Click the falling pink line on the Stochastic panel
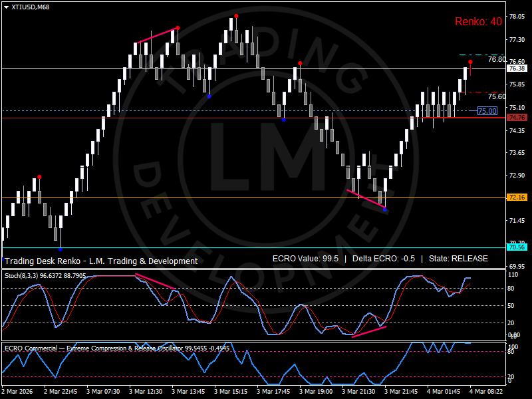Image resolution: width=532 pixels, height=399 pixels. point(156,281)
